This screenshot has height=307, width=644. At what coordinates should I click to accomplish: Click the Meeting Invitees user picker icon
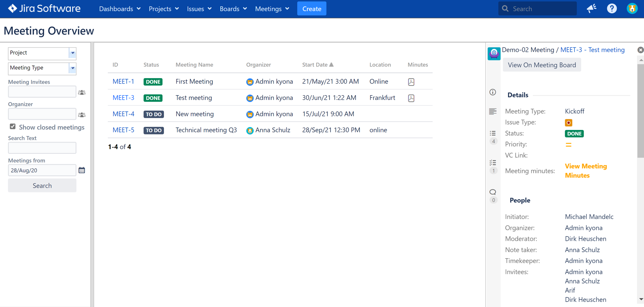82,92
